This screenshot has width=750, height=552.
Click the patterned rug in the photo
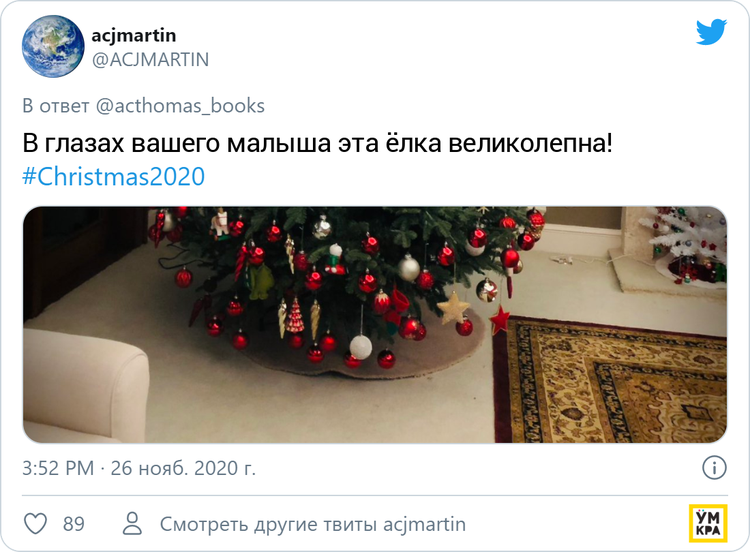tap(610, 380)
